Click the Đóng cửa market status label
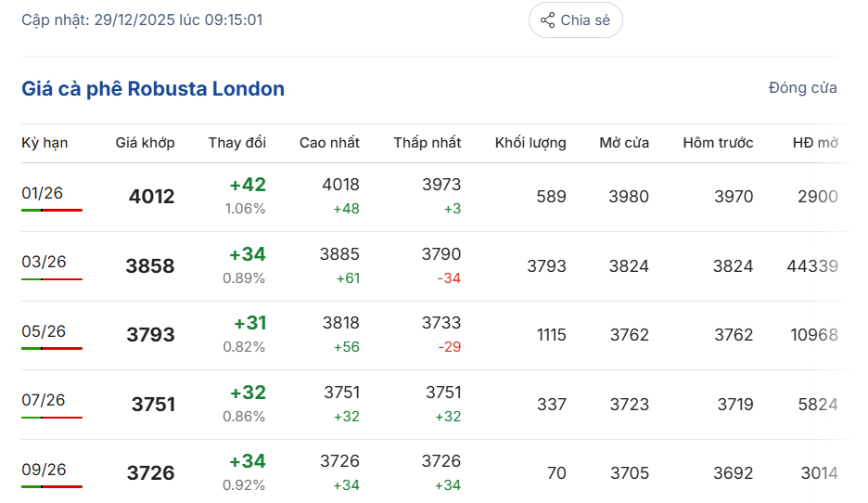The width and height of the screenshot is (868, 503). pyautogui.click(x=802, y=88)
